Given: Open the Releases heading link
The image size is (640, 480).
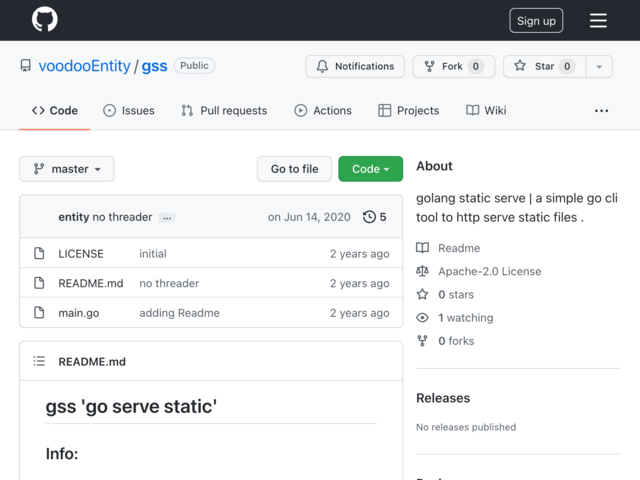Looking at the screenshot, I should click(443, 398).
